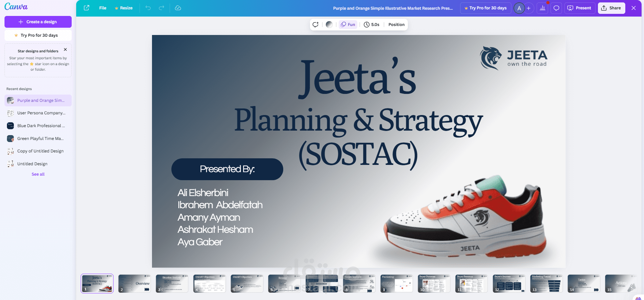Image resolution: width=644 pixels, height=300 pixels.
Task: Select slide 8 Target Segment thumbnail
Action: (x=359, y=283)
